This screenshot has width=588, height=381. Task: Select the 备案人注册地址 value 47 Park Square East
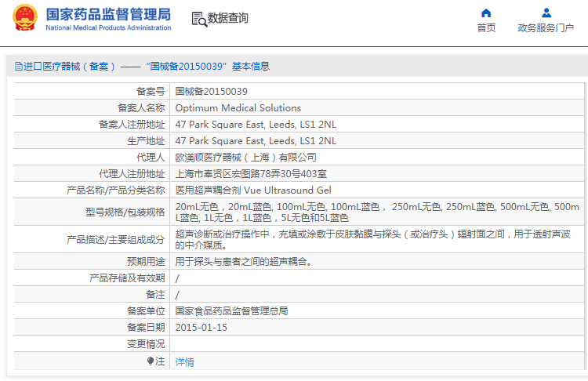(256, 125)
